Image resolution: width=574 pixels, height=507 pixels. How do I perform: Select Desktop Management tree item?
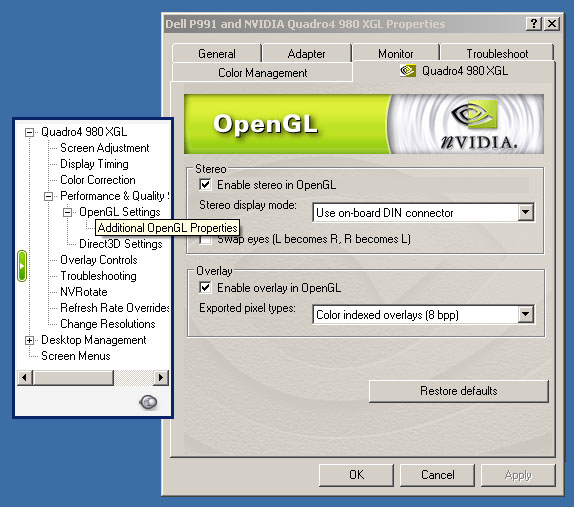94,340
